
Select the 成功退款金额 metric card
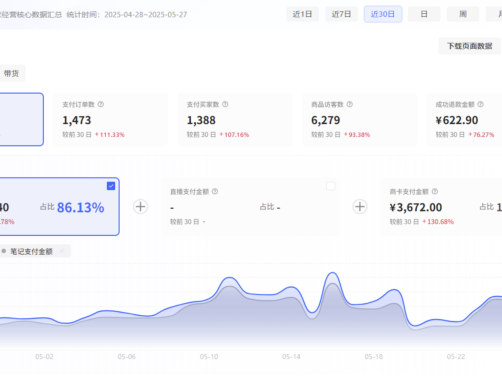[464, 119]
